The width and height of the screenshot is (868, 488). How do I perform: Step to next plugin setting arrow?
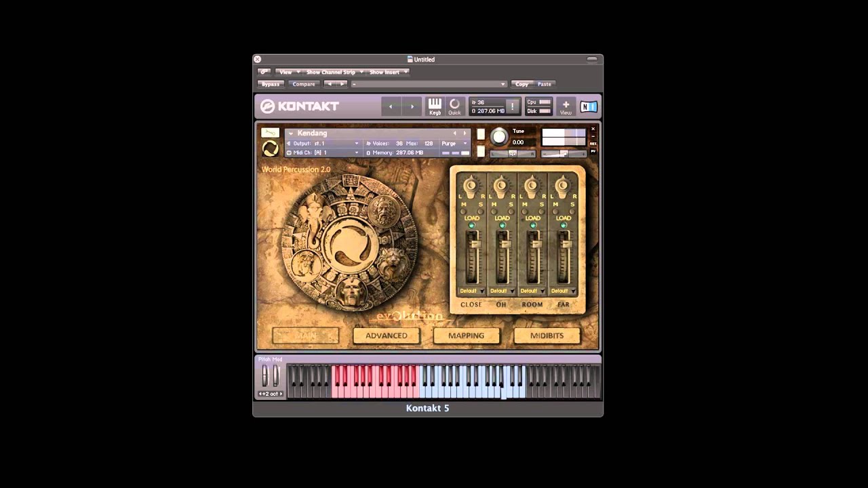point(342,84)
